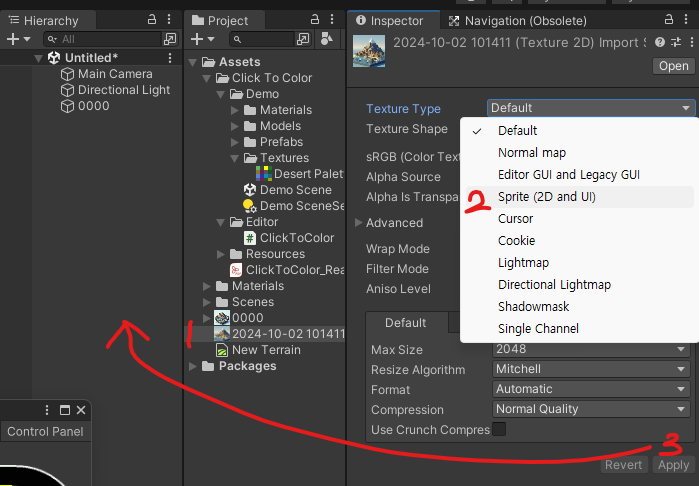Choose Single Channel texture type
The image size is (699, 486).
pos(580,329)
